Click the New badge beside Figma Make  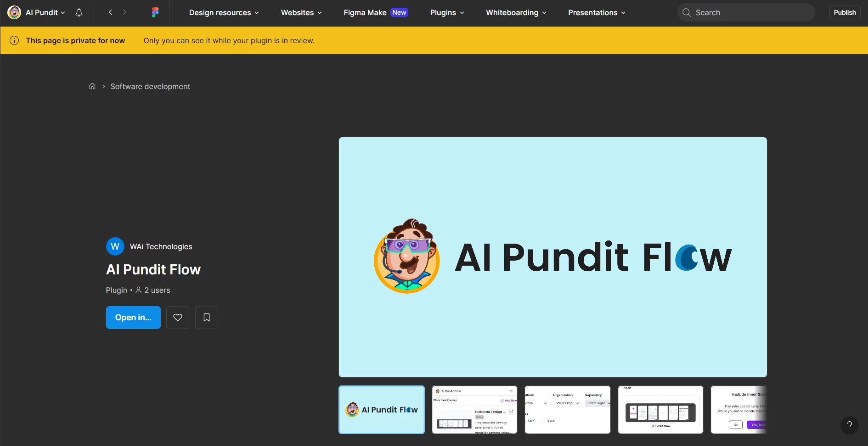[399, 12]
